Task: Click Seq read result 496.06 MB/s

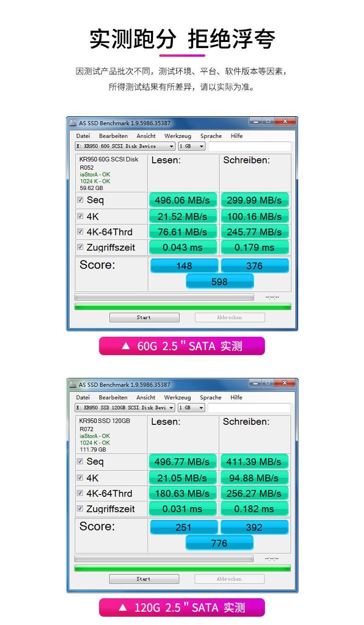Action: (x=182, y=200)
